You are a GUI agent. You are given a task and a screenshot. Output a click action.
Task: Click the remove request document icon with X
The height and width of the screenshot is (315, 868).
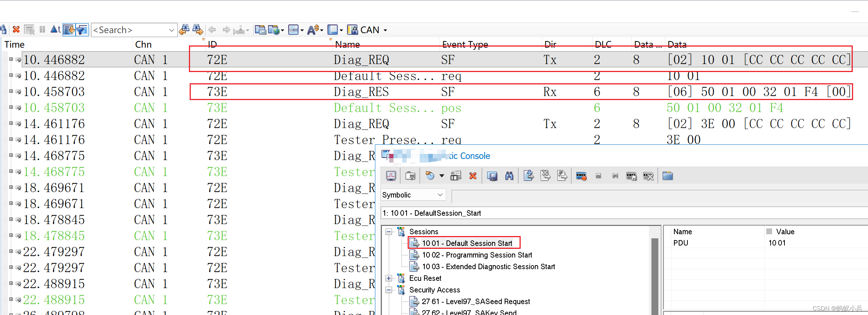coord(545,176)
